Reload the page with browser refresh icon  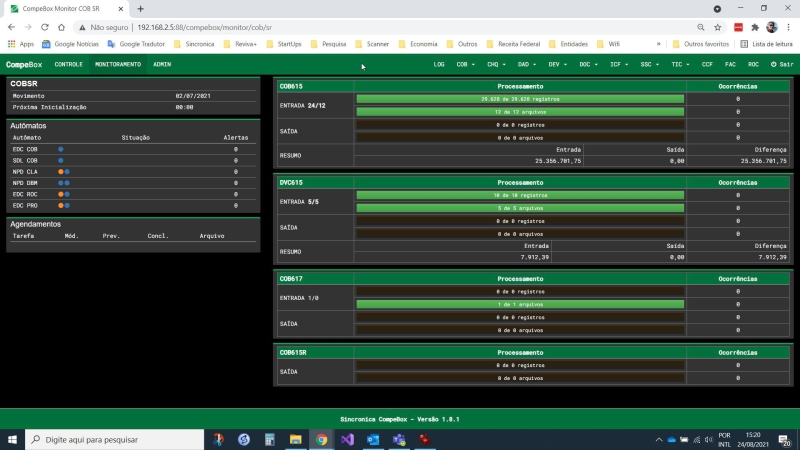click(x=45, y=27)
